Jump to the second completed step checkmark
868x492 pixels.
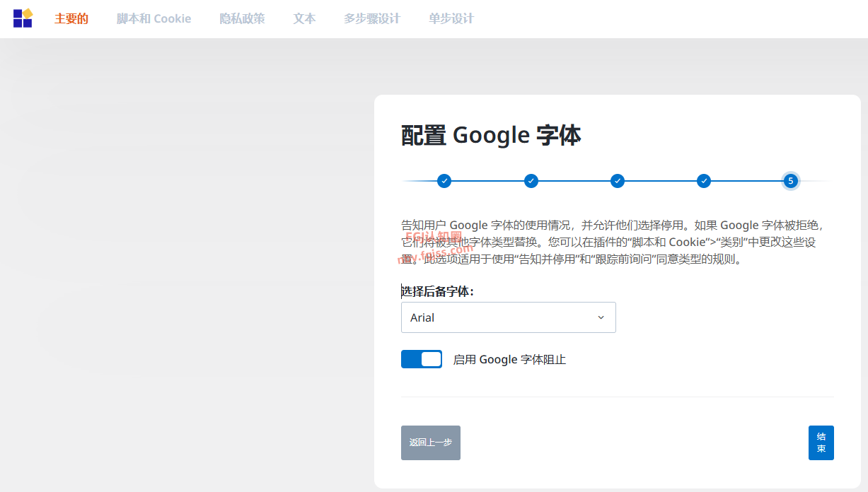[x=531, y=181]
